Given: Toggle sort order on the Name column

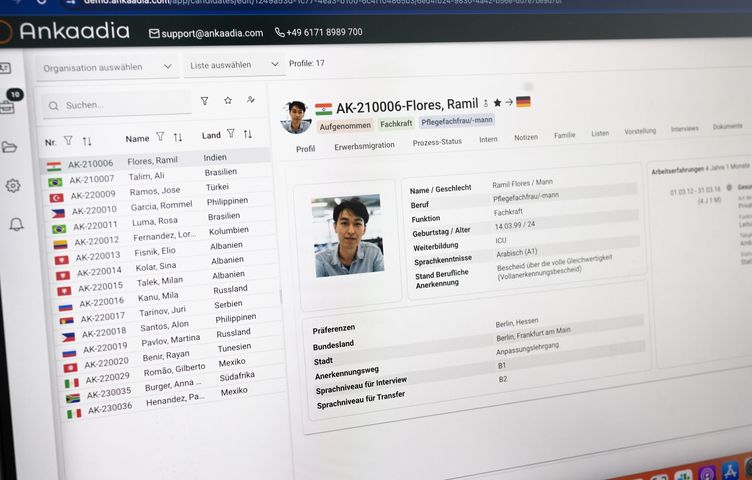Looking at the screenshot, I should (x=178, y=137).
